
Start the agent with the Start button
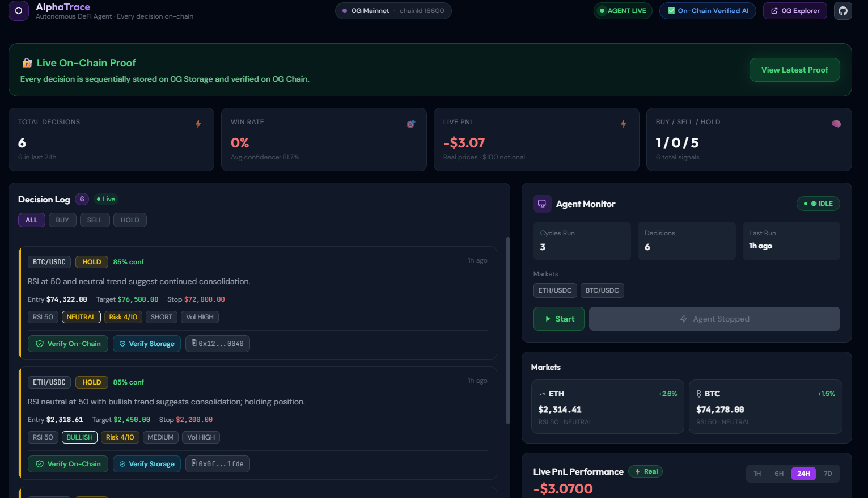click(559, 319)
